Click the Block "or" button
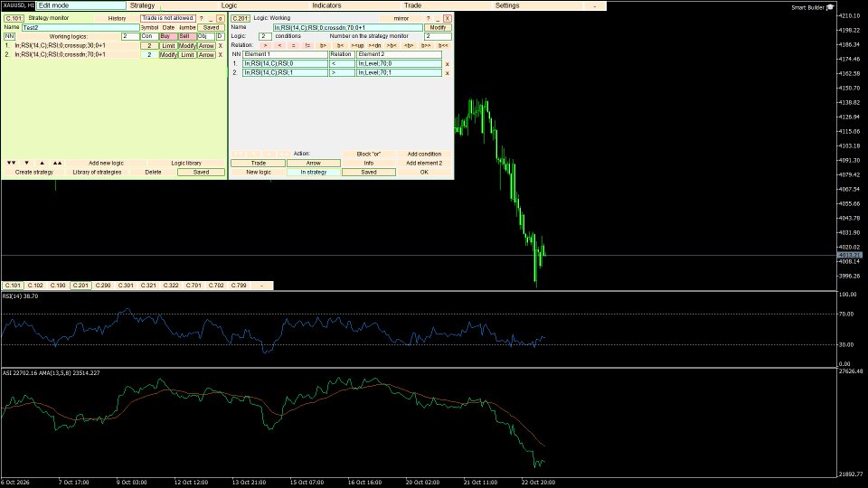Image resolution: width=868 pixels, height=488 pixels. click(x=369, y=155)
